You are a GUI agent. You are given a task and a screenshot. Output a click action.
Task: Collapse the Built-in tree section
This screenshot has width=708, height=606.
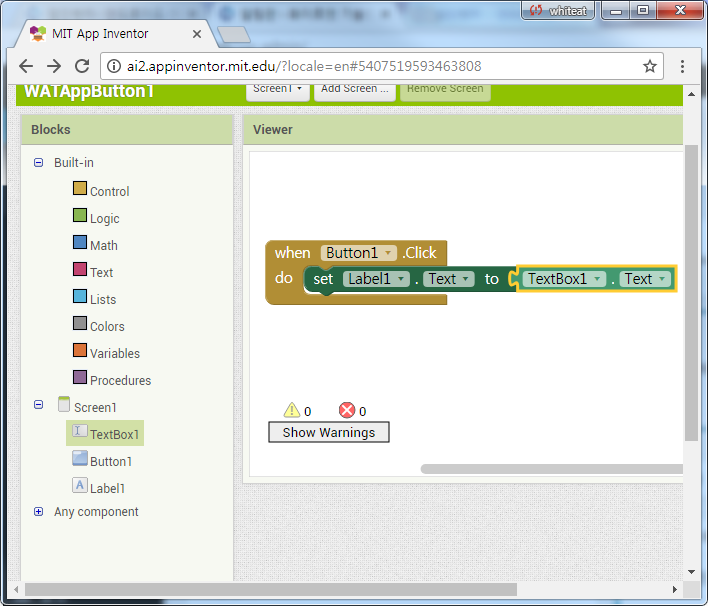pyautogui.click(x=38, y=162)
